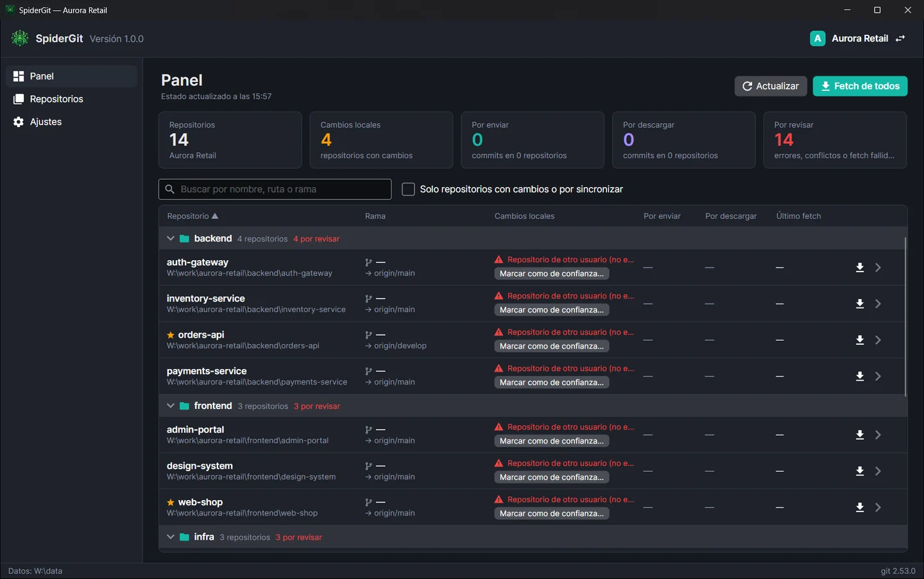Click the Datos: W:\data status bar text
The height and width of the screenshot is (579, 924).
[35, 571]
